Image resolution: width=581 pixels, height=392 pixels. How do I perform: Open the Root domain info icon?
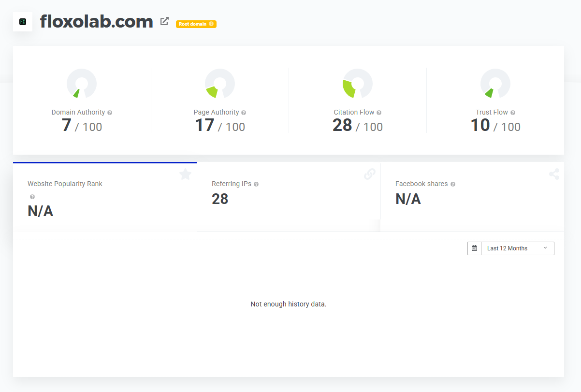[x=211, y=24]
